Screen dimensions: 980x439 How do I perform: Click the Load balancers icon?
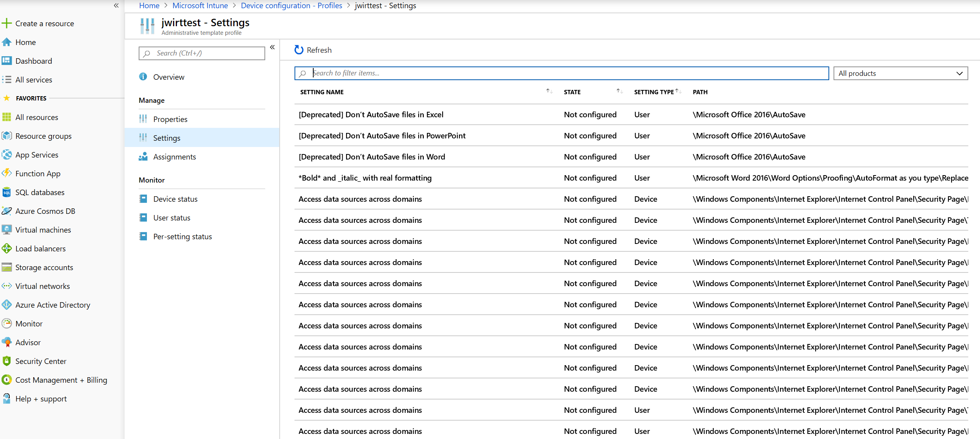coord(7,249)
